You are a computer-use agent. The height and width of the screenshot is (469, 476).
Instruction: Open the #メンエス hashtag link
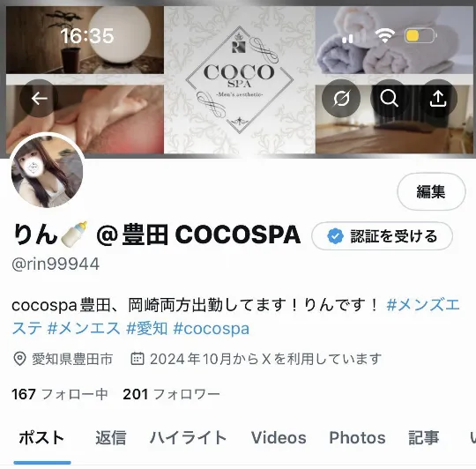tap(84, 329)
